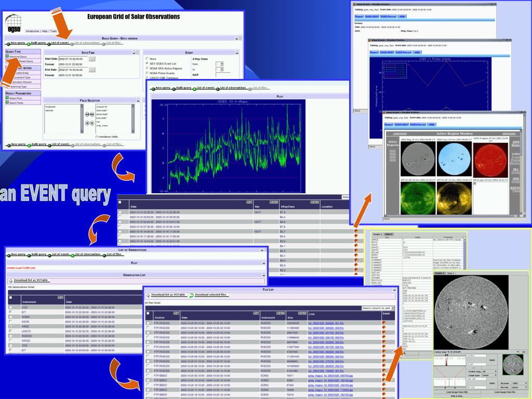
Task: Open the file link in the 75071-size GONG row
Action: pos(330,376)
